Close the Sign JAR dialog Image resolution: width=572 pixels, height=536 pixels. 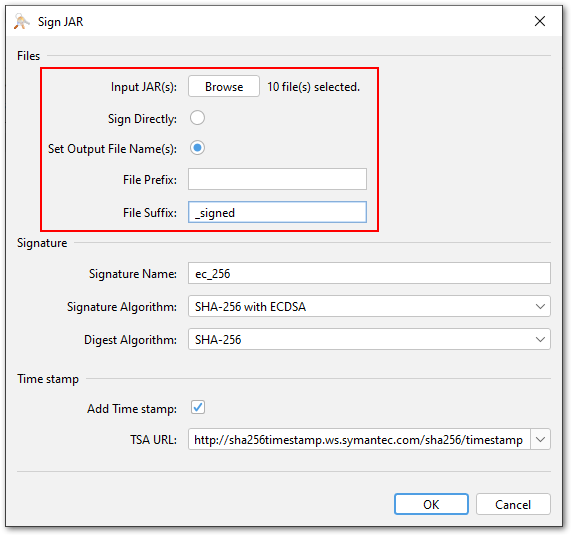tap(540, 21)
